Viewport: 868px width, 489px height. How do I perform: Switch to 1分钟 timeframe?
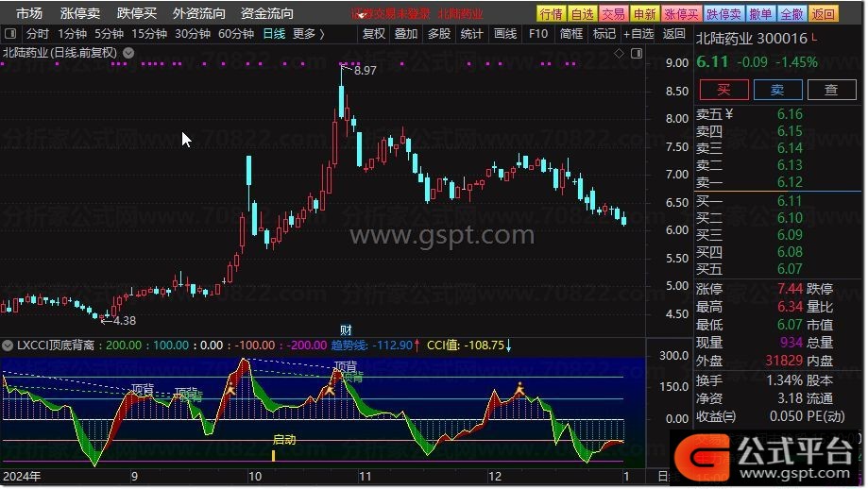pyautogui.click(x=72, y=34)
